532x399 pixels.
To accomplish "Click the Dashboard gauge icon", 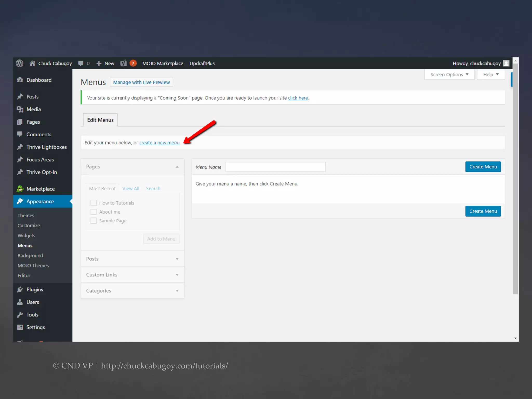I will pos(20,80).
